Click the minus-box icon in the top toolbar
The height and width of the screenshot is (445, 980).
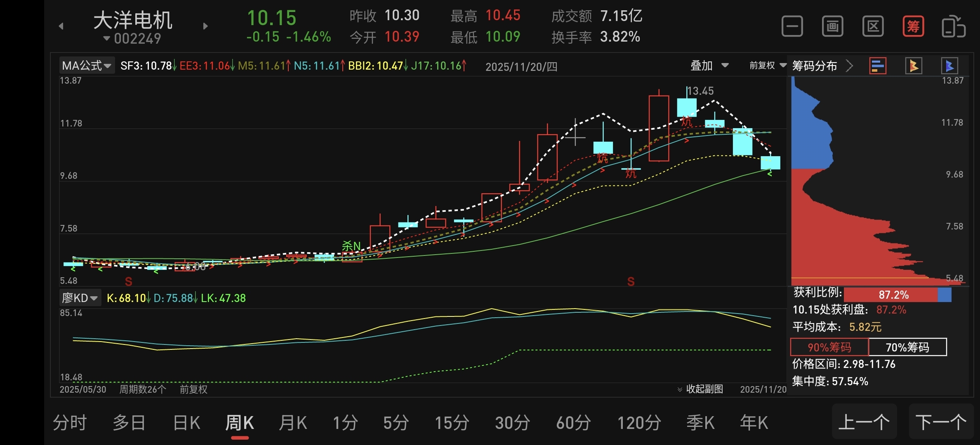[x=792, y=27]
